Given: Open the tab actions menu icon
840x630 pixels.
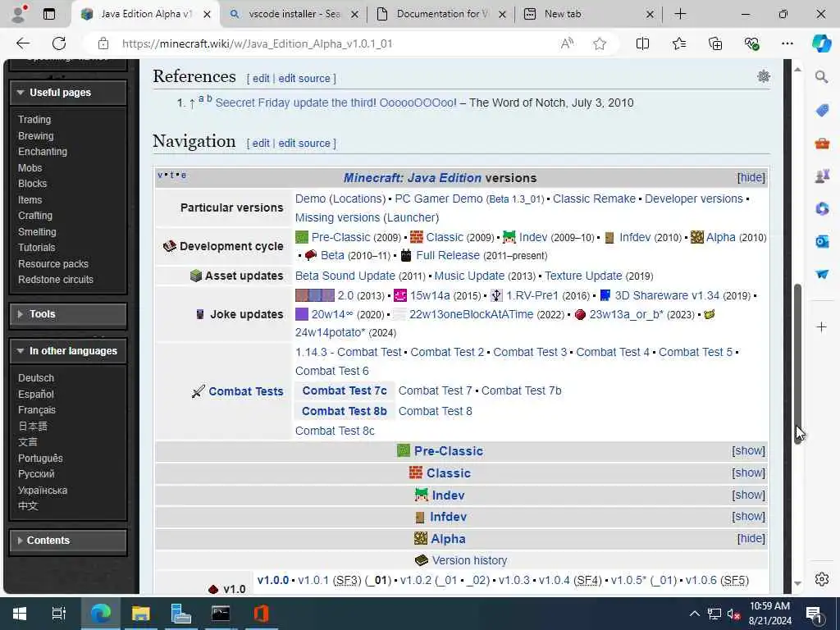Looking at the screenshot, I should coord(49,14).
